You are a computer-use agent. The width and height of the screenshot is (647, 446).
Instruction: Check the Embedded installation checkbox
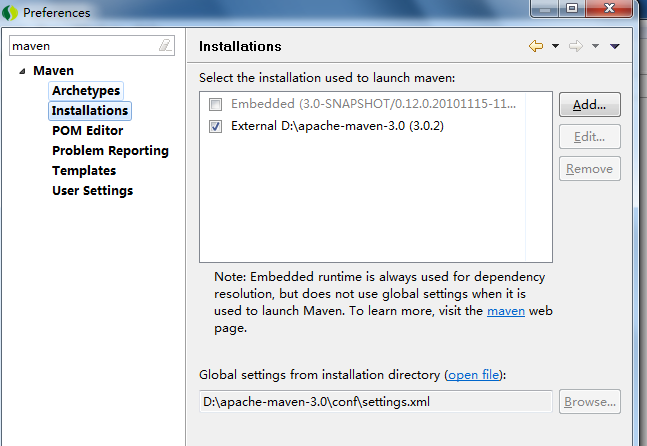(x=215, y=104)
